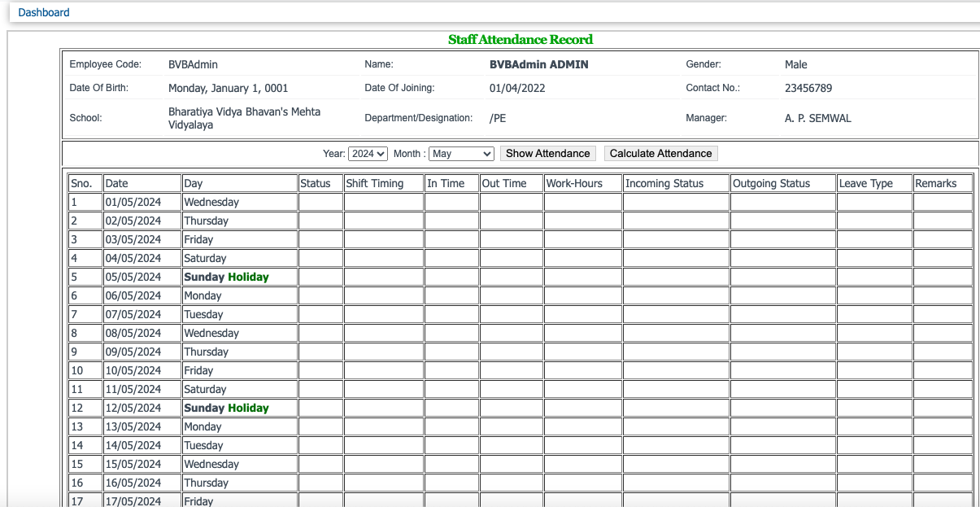Image resolution: width=980 pixels, height=507 pixels.
Task: Click the date cell 03/05/2024
Action: [x=142, y=239]
